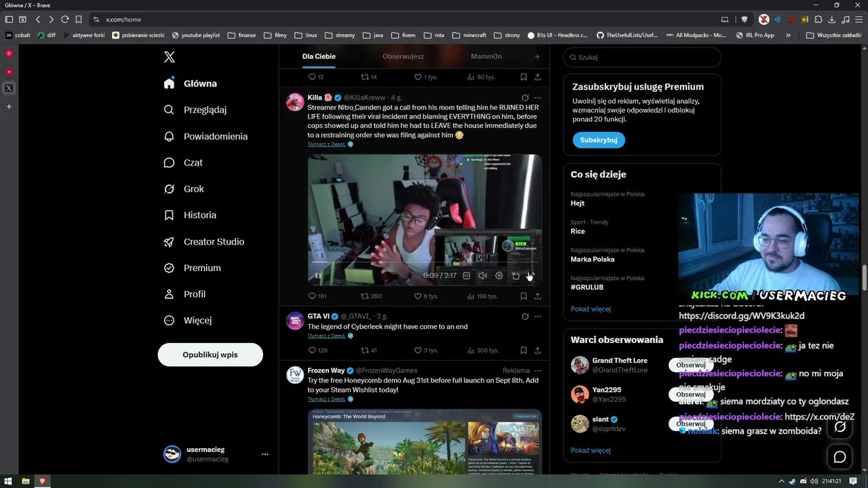This screenshot has width=868, height=488.
Task: Open more options for GTA VI post
Action: [538, 316]
